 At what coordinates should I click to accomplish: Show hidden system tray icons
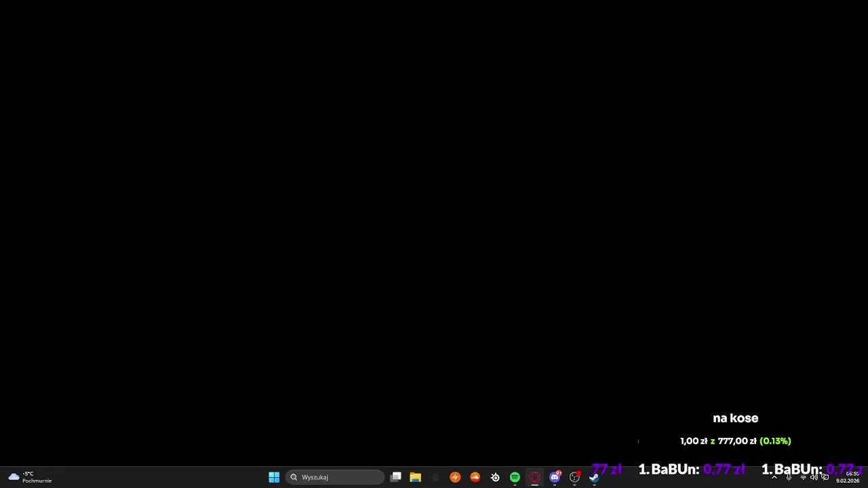(x=774, y=477)
